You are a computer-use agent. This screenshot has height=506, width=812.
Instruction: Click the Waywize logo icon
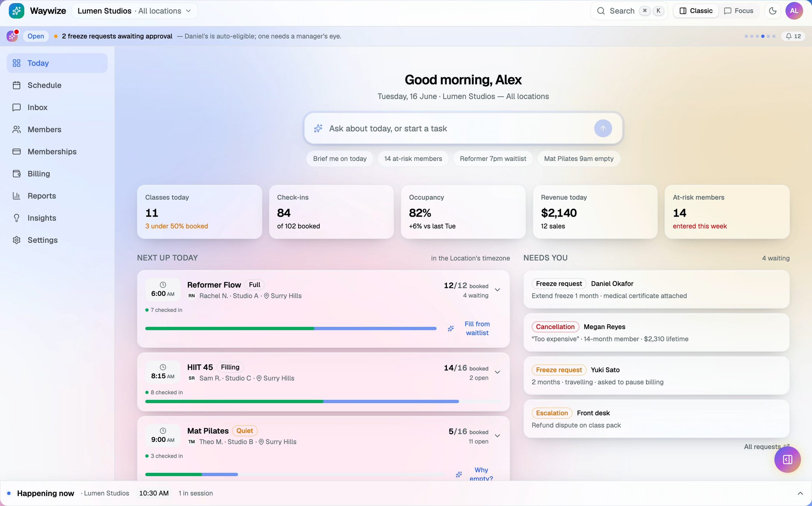coord(16,11)
